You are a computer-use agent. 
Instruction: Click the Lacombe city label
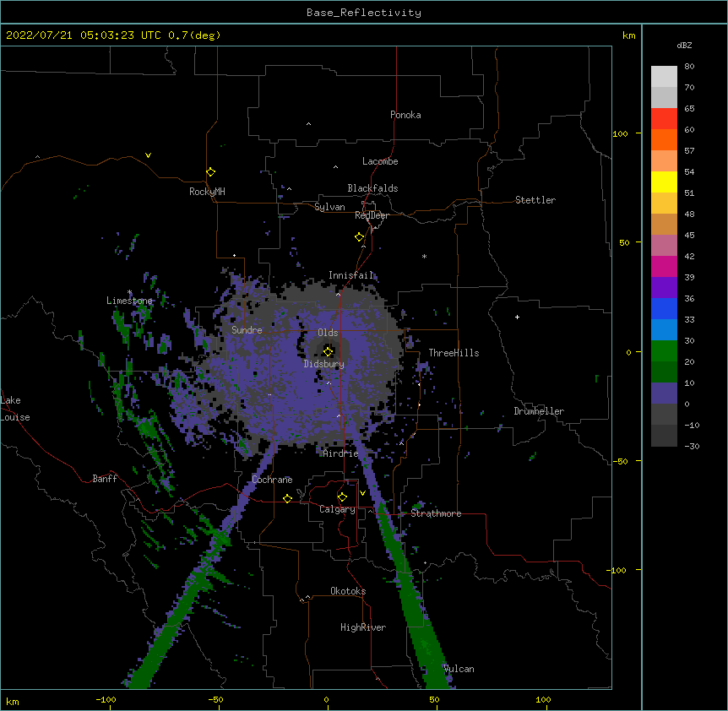tap(380, 161)
